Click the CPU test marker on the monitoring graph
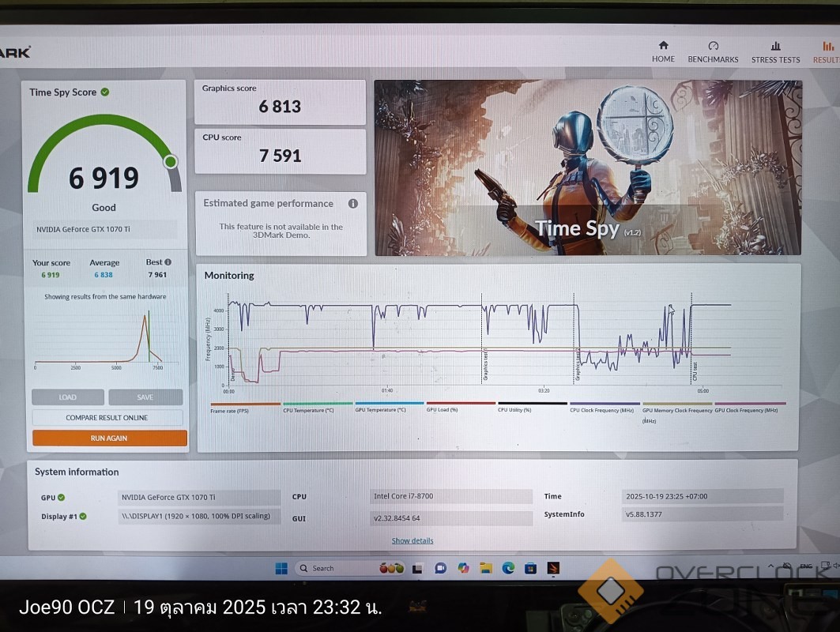 click(695, 372)
